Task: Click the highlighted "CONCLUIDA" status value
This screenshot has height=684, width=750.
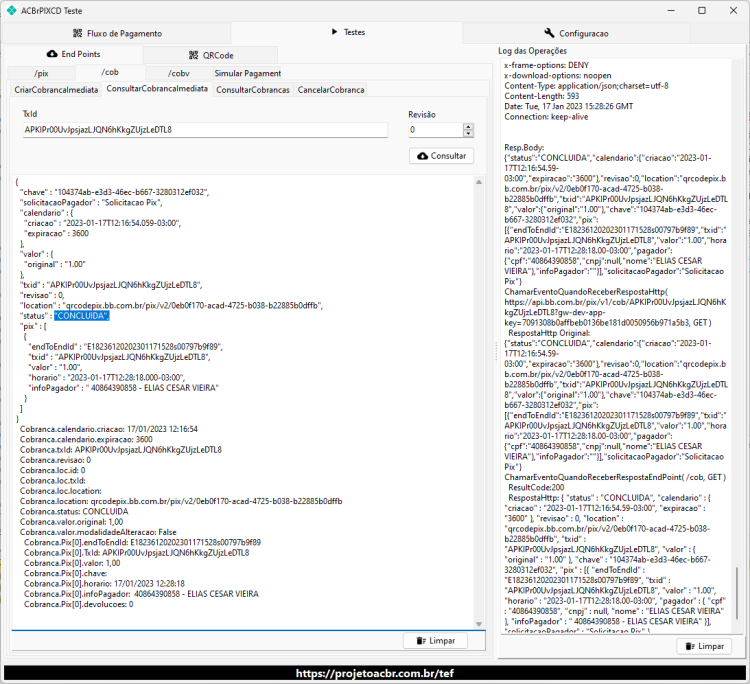Action: click(82, 316)
